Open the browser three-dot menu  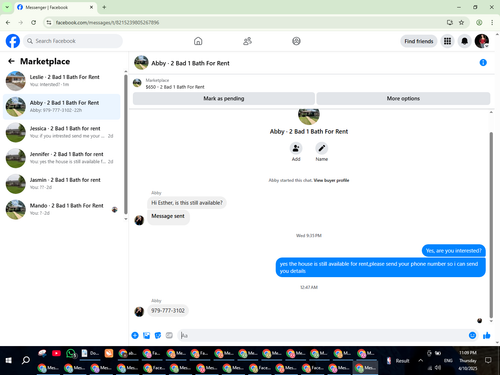click(492, 22)
